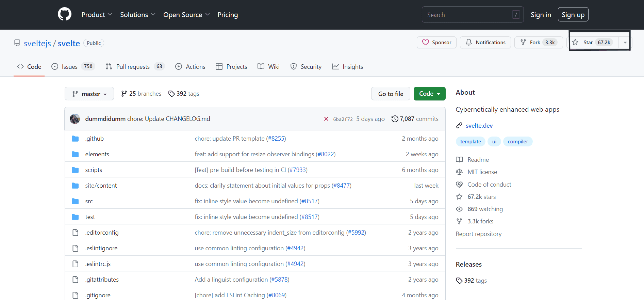Viewport: 644px width, 300px height.
Task: Open the Wiki tab
Action: pyautogui.click(x=268, y=67)
